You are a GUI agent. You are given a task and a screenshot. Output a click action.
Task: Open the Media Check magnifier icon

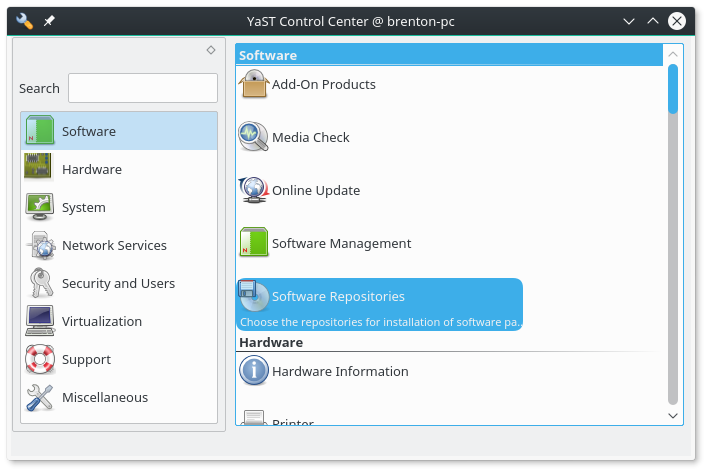click(254, 136)
